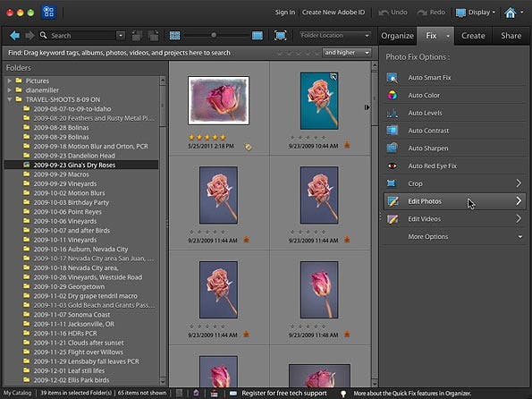Click the Auto Sharpen icon
This screenshot has width=532, height=399.
pos(393,148)
